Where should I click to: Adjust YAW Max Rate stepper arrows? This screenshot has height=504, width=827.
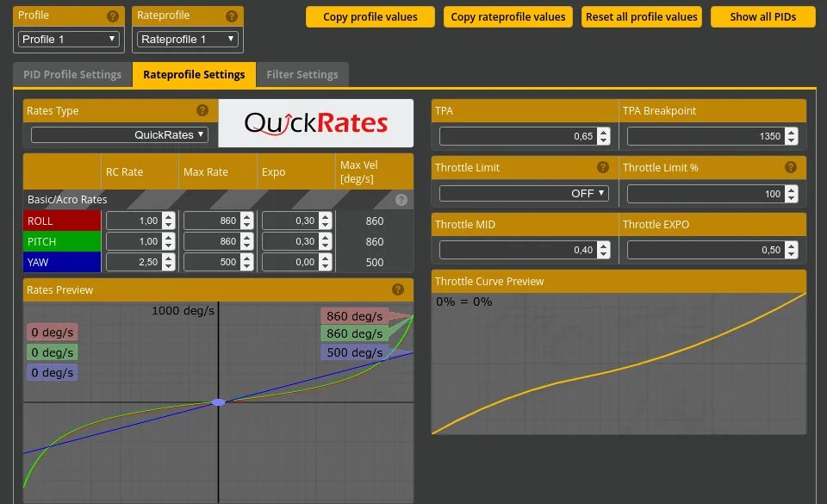(x=247, y=262)
